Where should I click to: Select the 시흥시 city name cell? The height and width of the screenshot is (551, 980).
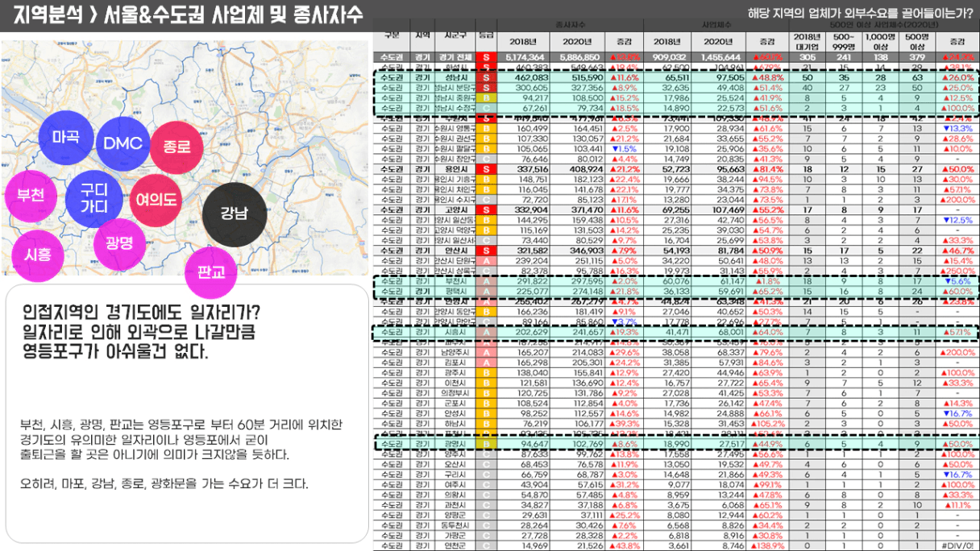(x=455, y=331)
